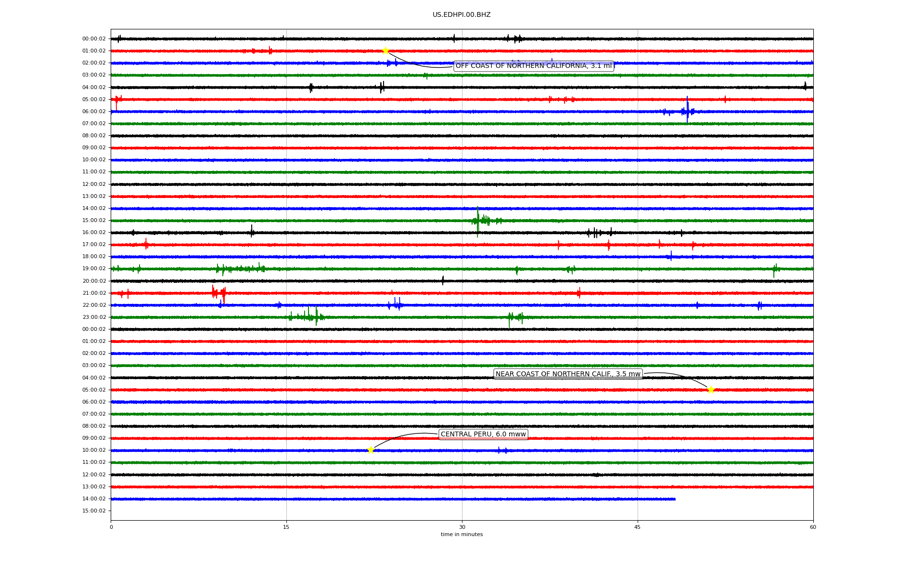This screenshot has width=924, height=578.
Task: Click the x-axis tick label 45
Action: pyautogui.click(x=638, y=527)
